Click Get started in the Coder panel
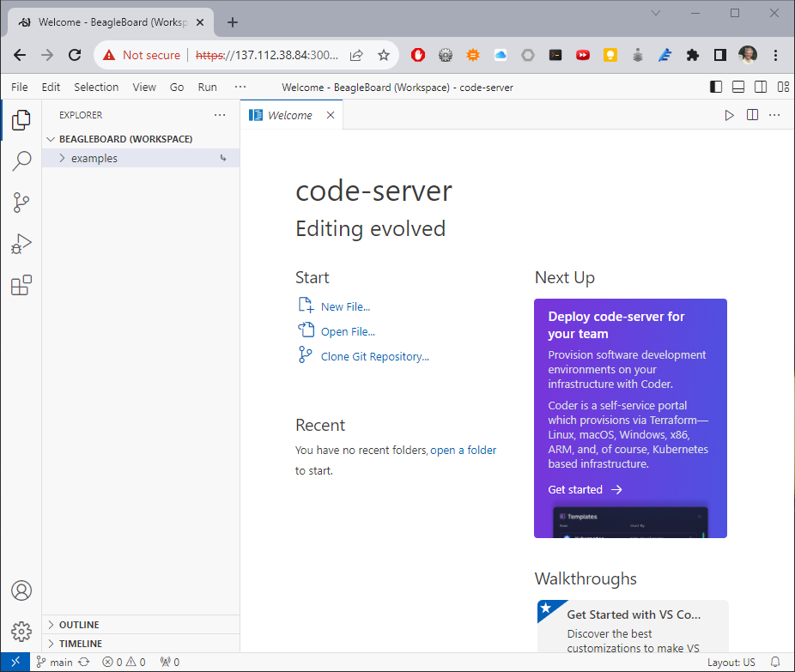The image size is (795, 672). (x=576, y=489)
